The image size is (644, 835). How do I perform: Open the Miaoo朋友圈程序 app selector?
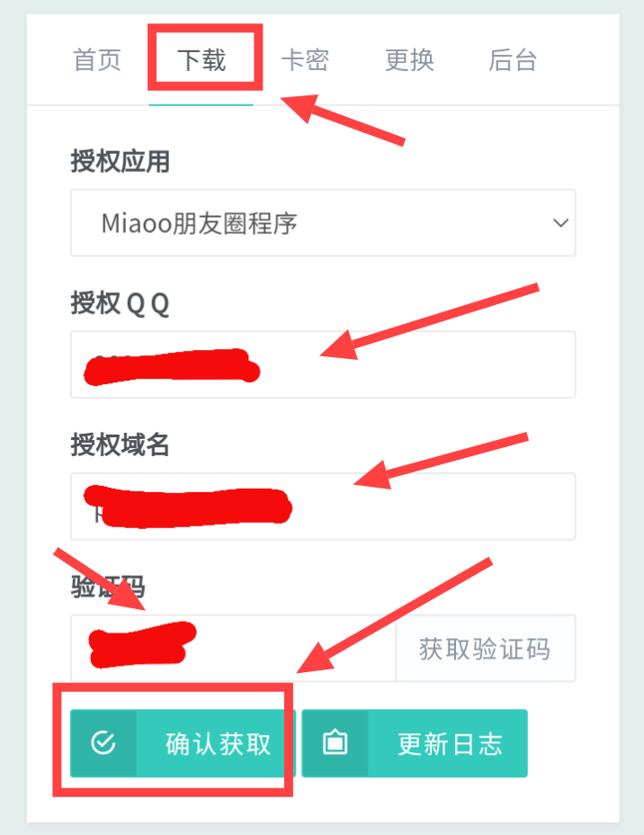(x=323, y=222)
